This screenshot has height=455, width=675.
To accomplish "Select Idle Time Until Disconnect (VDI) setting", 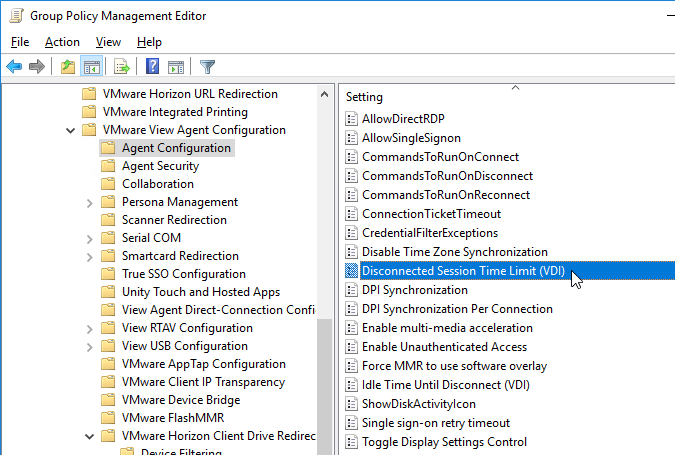I will click(446, 385).
